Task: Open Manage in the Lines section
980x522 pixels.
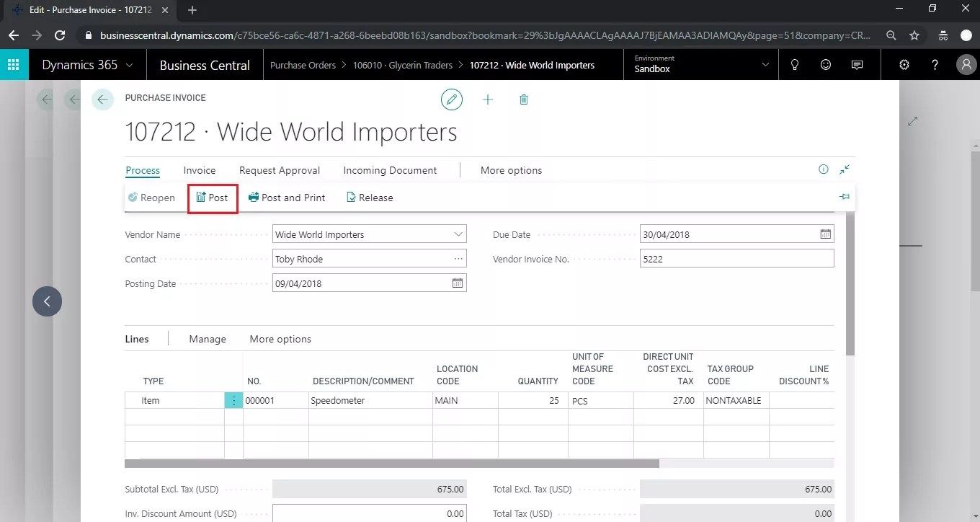Action: 208,339
